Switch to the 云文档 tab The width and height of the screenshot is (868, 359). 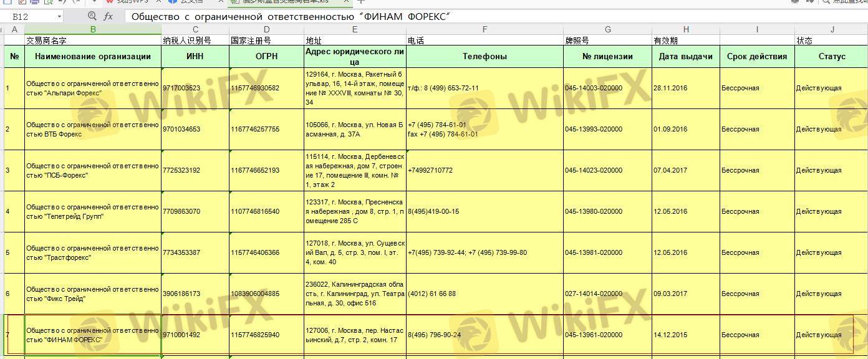click(x=191, y=2)
